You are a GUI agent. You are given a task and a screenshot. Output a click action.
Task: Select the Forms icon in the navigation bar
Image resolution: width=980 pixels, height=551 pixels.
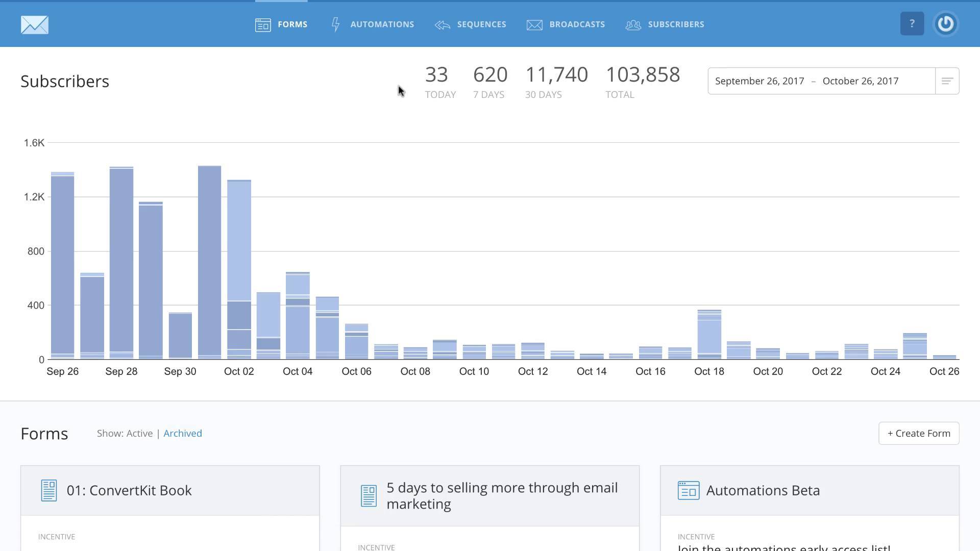tap(262, 24)
